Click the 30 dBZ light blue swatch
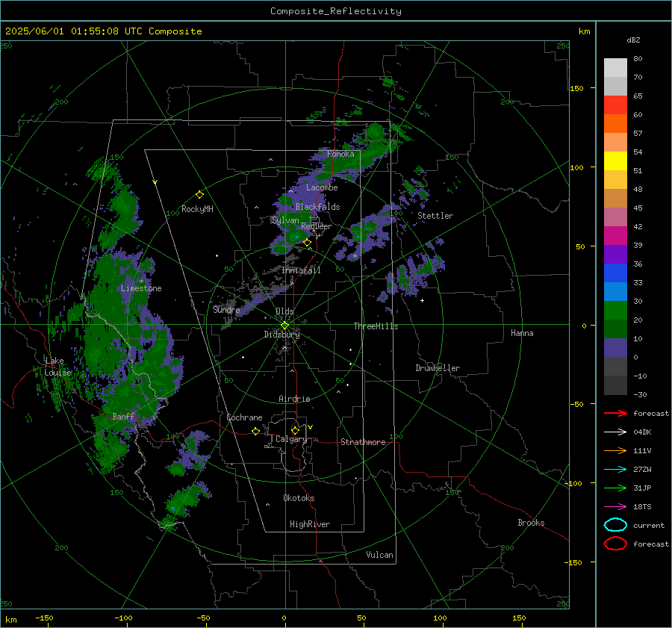The image size is (672, 628). 615,291
